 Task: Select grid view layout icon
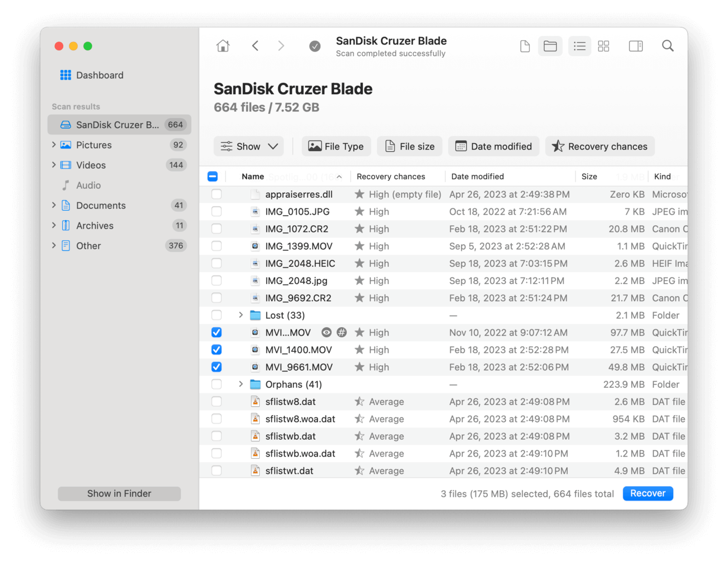point(604,46)
